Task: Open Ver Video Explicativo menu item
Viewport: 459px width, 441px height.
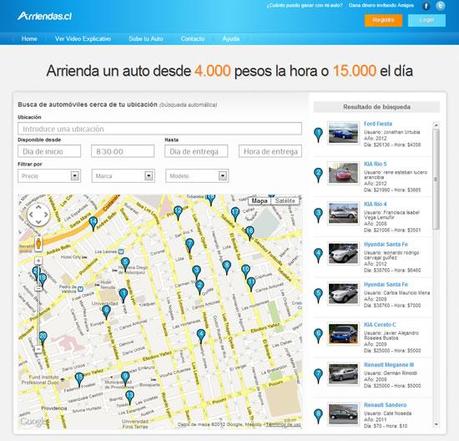Action: pos(83,39)
